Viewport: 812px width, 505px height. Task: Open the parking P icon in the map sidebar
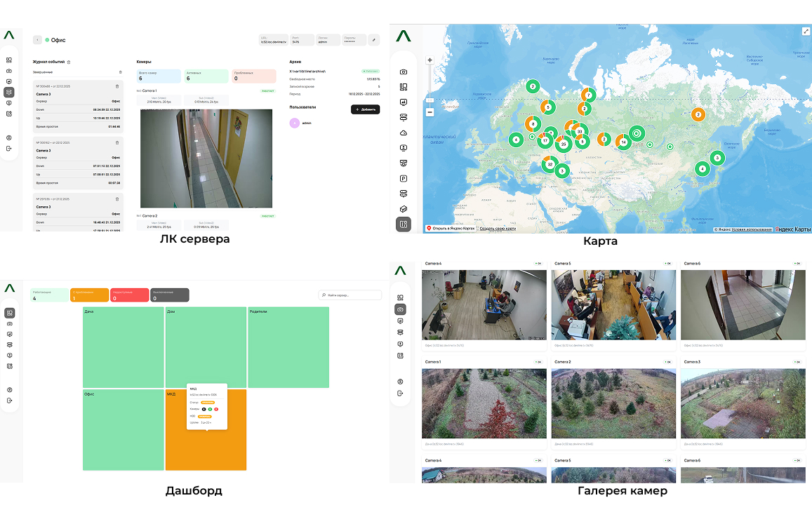pyautogui.click(x=404, y=179)
